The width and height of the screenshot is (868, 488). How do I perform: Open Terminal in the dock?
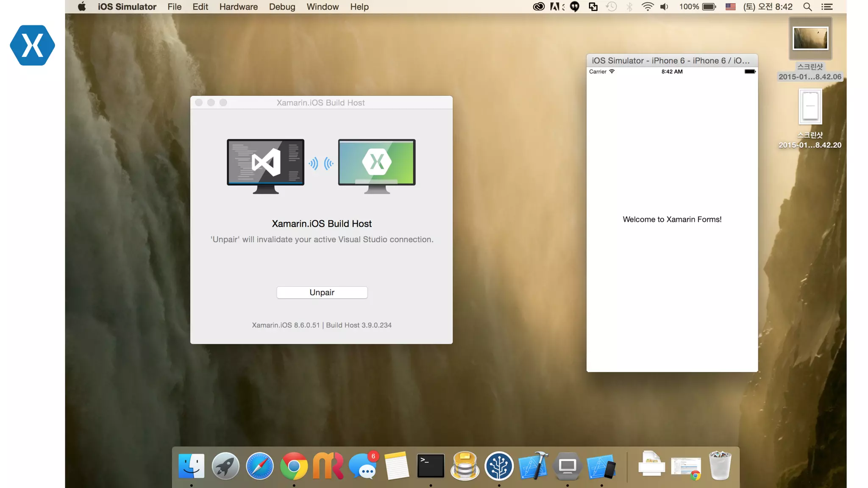click(x=431, y=466)
